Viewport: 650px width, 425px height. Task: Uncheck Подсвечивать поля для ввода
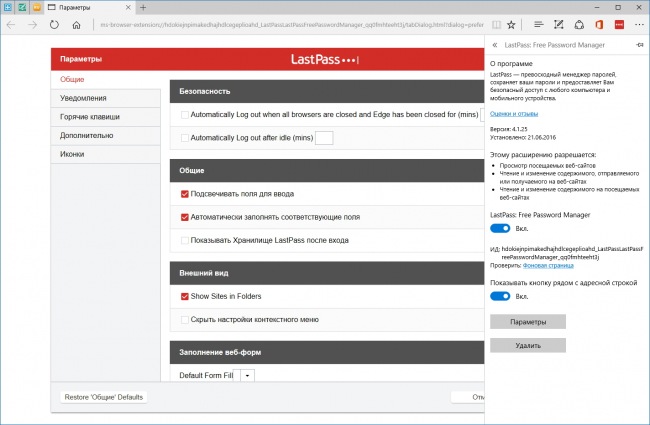point(185,194)
